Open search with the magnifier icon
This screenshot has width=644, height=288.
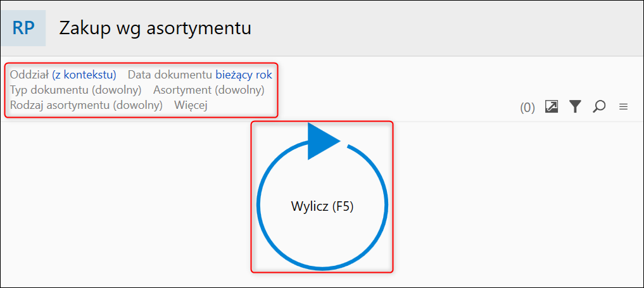598,107
